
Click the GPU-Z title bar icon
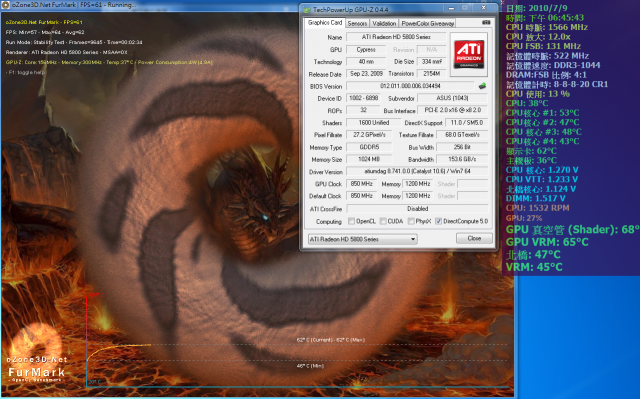click(x=307, y=9)
